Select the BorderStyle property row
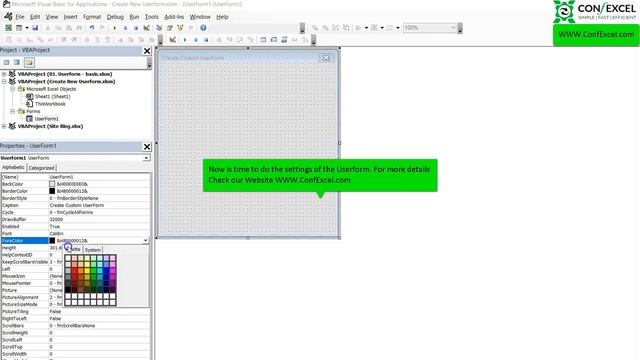This screenshot has height=360, width=640. pyautogui.click(x=76, y=198)
